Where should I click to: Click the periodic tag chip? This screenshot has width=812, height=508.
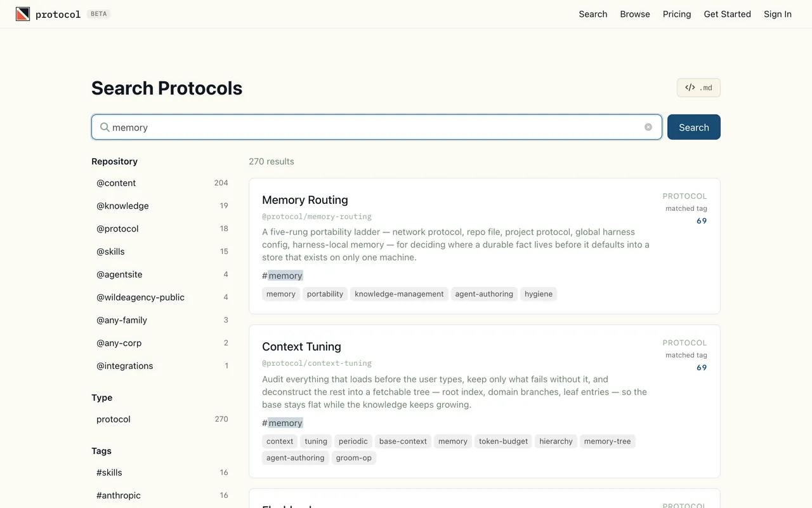coord(353,441)
